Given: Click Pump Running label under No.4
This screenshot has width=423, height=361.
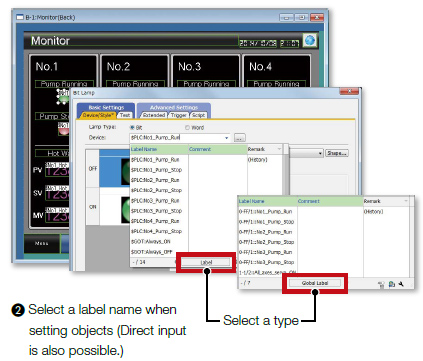Looking at the screenshot, I should tap(276, 84).
